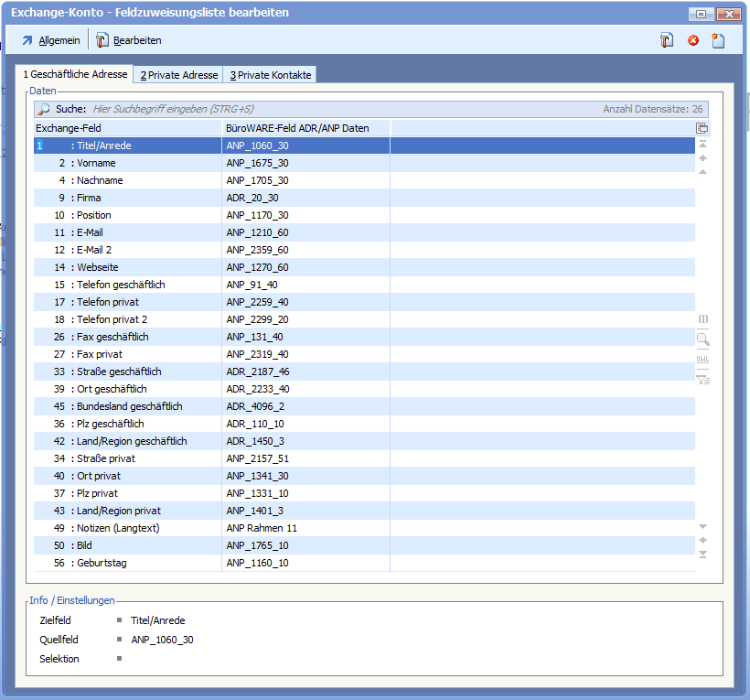This screenshot has width=750, height=700.
Task: Open the Allgemein menu
Action: (x=52, y=40)
